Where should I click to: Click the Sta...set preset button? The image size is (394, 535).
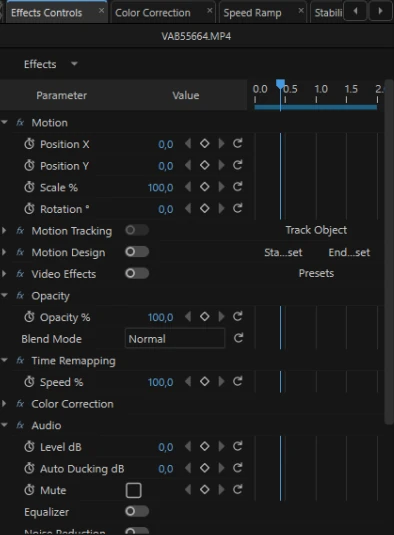(283, 252)
